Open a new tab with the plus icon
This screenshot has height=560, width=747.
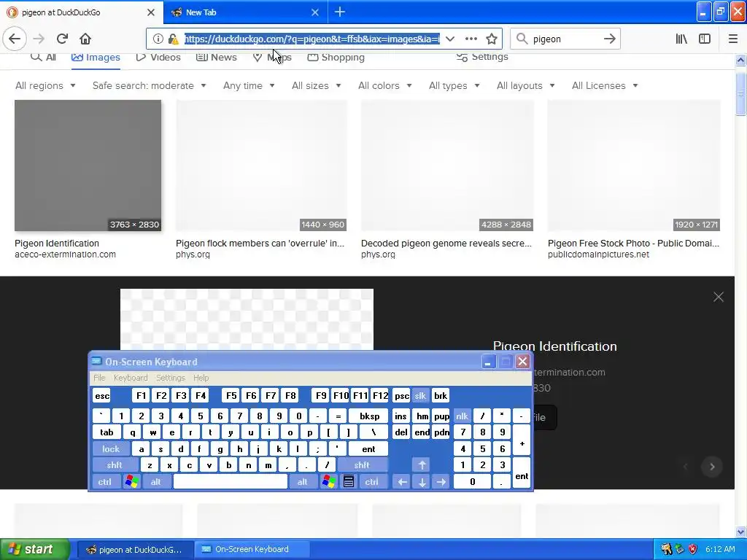click(340, 12)
